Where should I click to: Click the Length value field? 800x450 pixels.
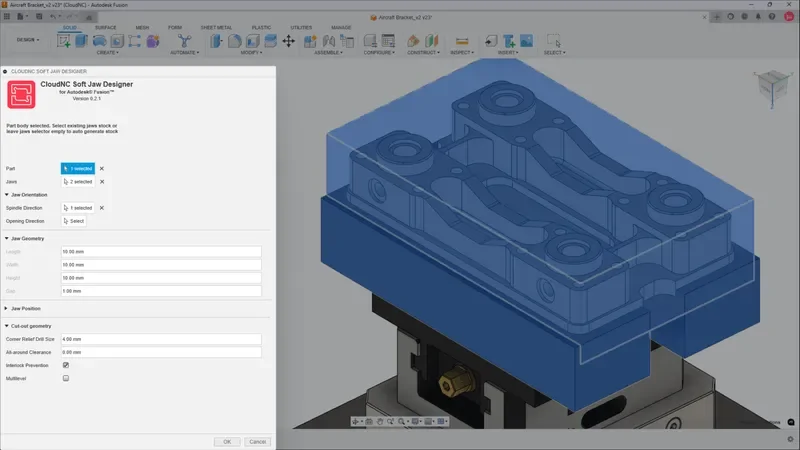(161, 252)
